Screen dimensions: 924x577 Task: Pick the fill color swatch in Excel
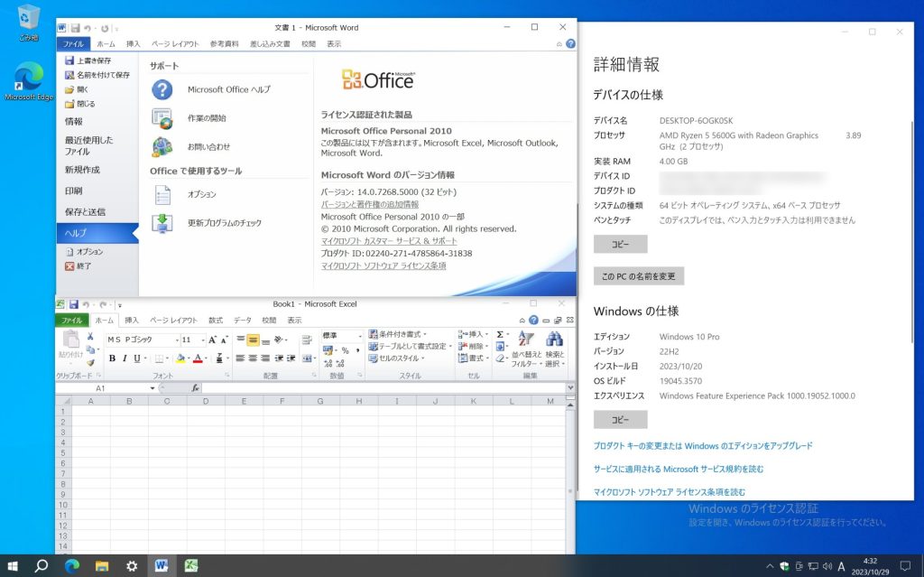tap(180, 358)
